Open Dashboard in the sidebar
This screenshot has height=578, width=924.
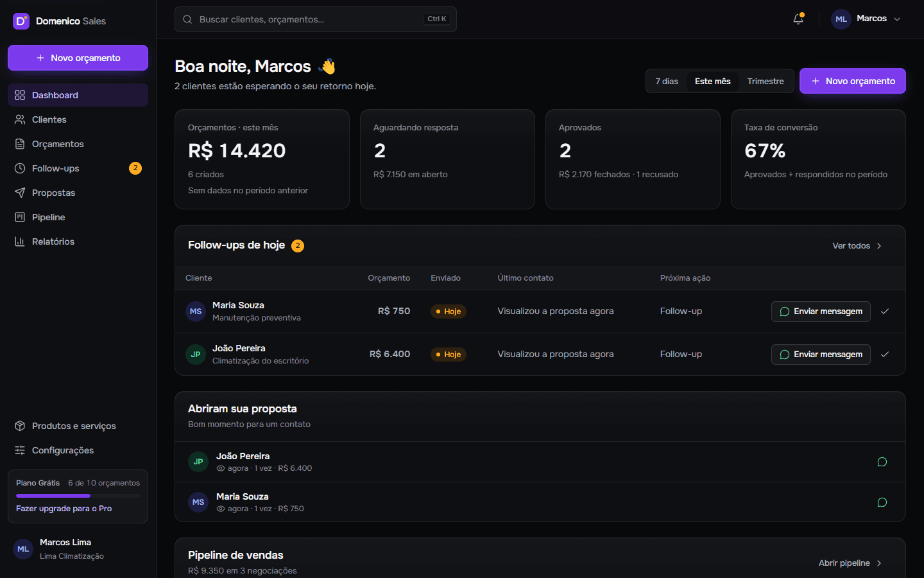[78, 95]
